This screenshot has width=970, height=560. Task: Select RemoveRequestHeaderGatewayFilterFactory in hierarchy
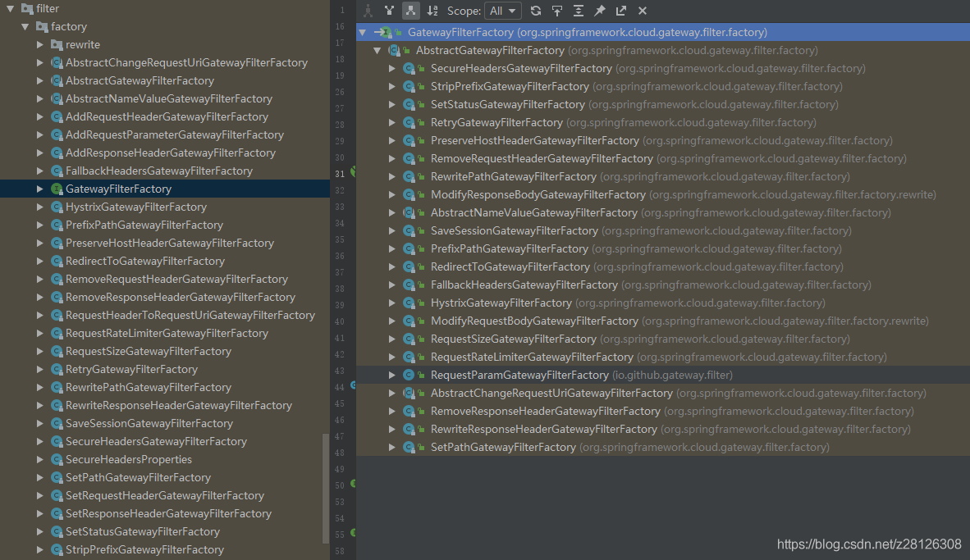542,159
